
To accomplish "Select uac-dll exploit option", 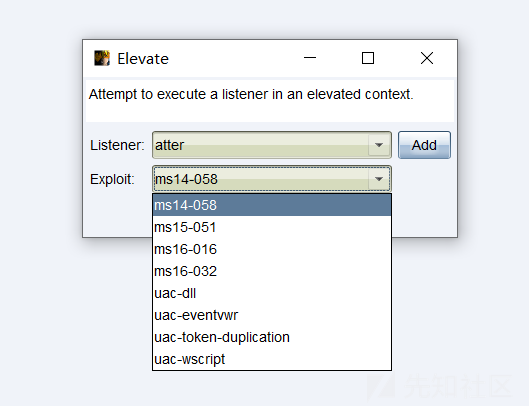I will click(x=272, y=293).
